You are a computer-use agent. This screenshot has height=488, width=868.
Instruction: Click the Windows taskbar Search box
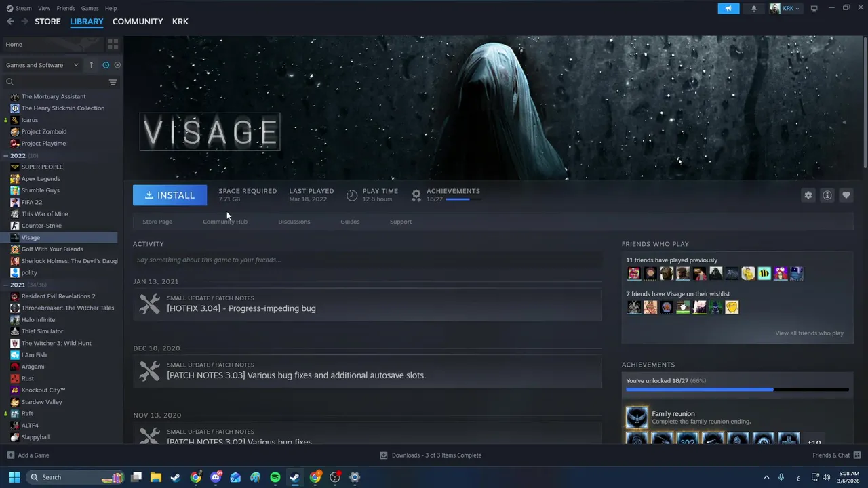(x=75, y=477)
